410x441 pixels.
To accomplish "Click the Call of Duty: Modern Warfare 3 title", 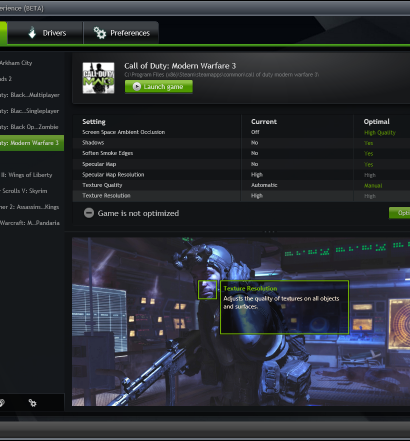I will [x=180, y=66].
